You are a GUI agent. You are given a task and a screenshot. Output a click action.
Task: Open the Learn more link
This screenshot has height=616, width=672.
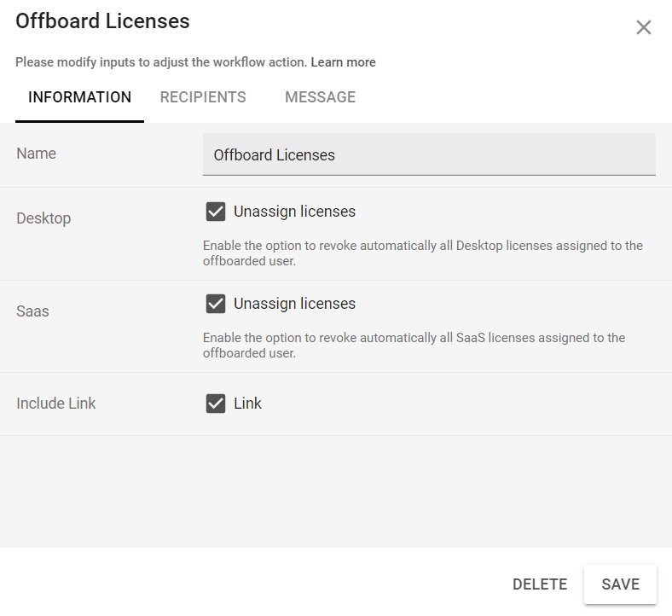(x=343, y=62)
